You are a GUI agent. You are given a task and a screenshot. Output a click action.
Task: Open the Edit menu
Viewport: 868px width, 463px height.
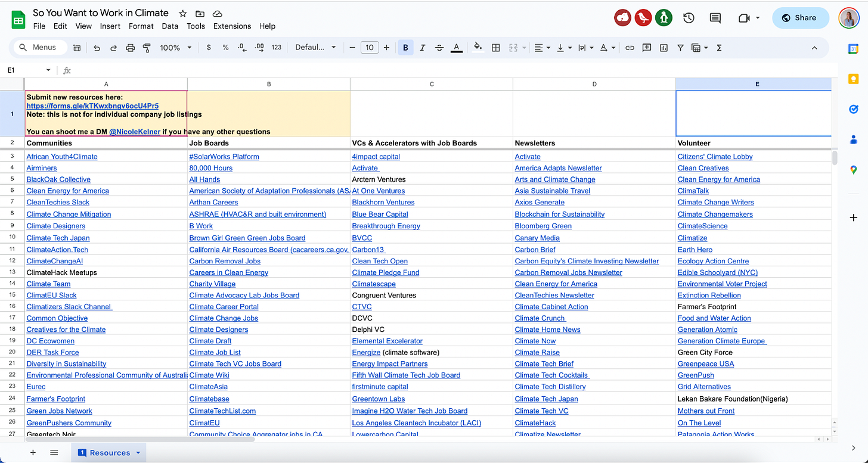[60, 26]
